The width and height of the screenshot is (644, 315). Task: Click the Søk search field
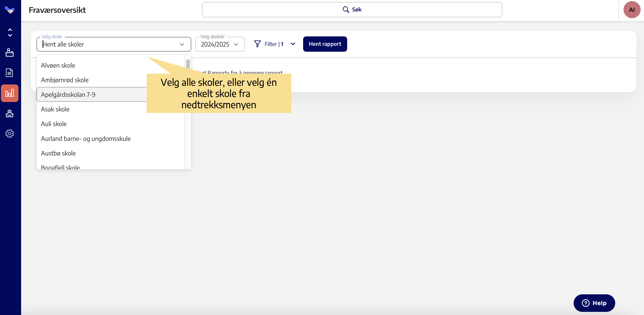pos(352,10)
